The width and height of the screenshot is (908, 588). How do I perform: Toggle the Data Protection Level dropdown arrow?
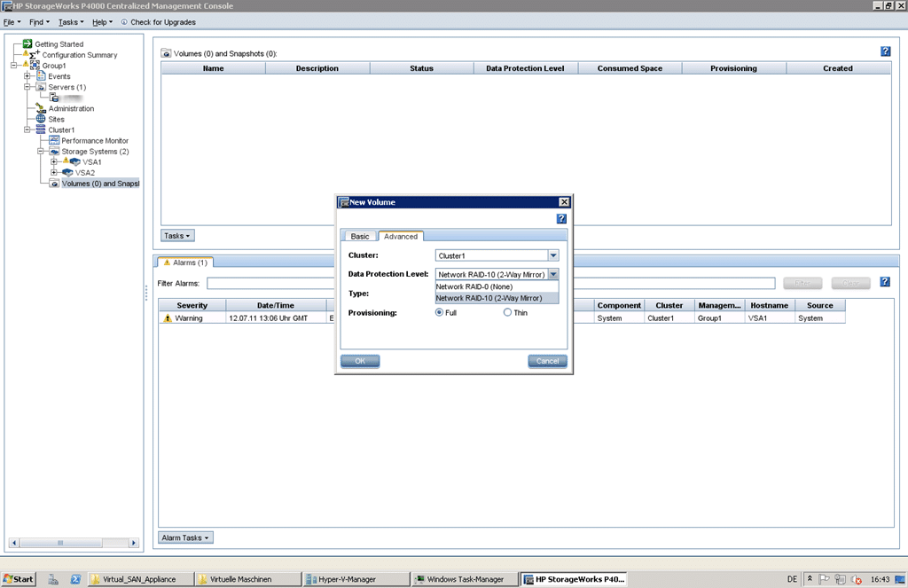pos(553,275)
